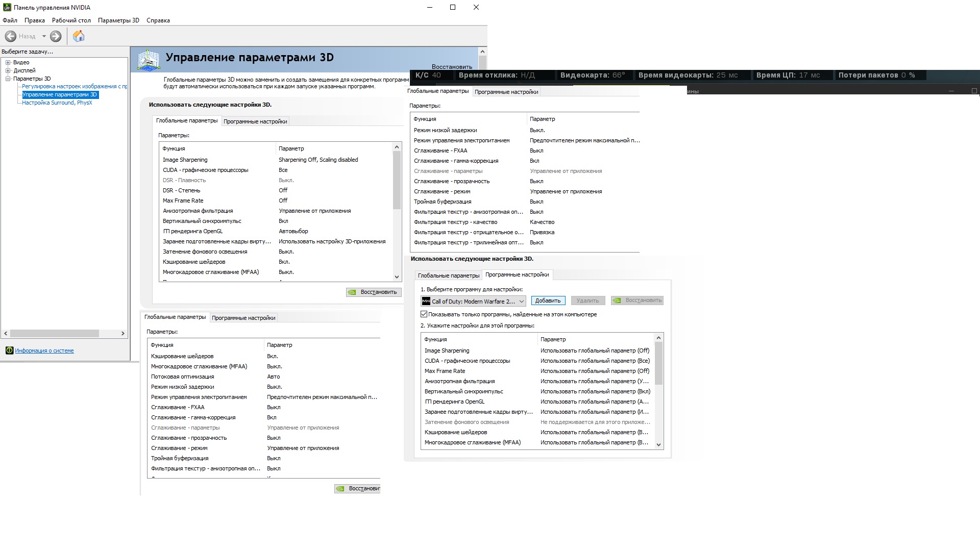Click scroll up arrow in program settings list
Image resolution: width=980 pixels, height=551 pixels.
tap(658, 338)
